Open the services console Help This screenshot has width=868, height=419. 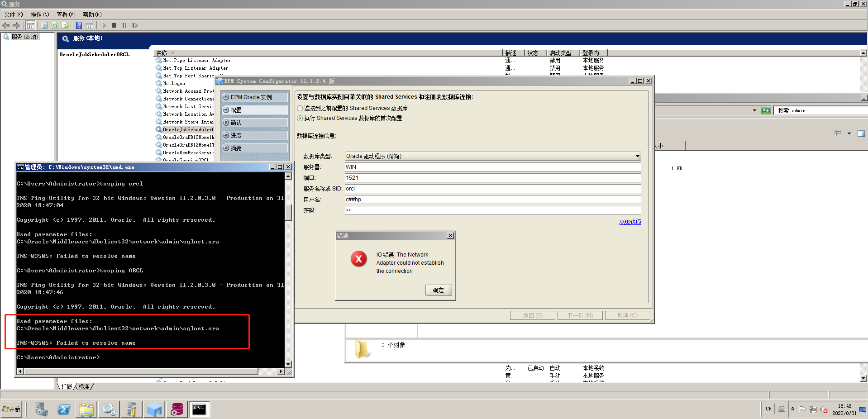coord(79,25)
